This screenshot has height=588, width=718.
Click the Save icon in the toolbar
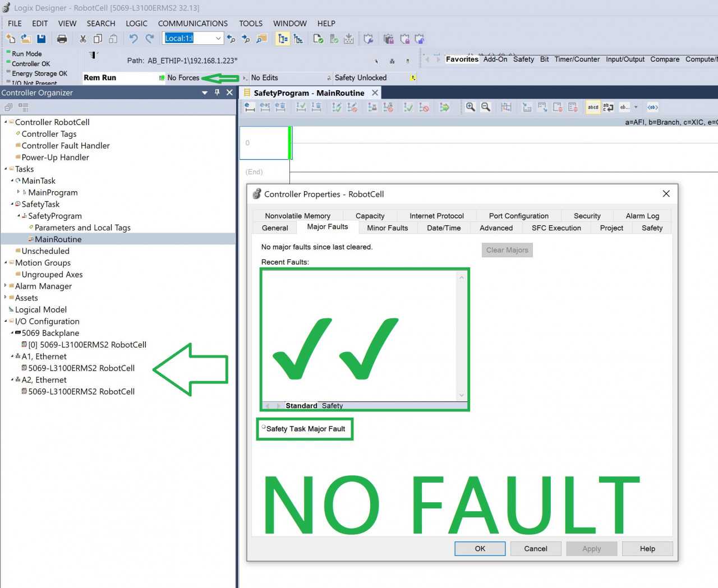(x=41, y=39)
